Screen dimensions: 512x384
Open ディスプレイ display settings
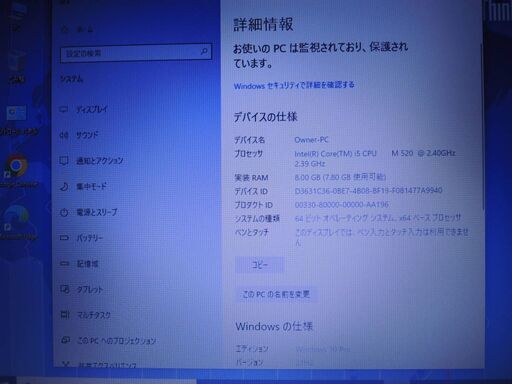coord(84,109)
